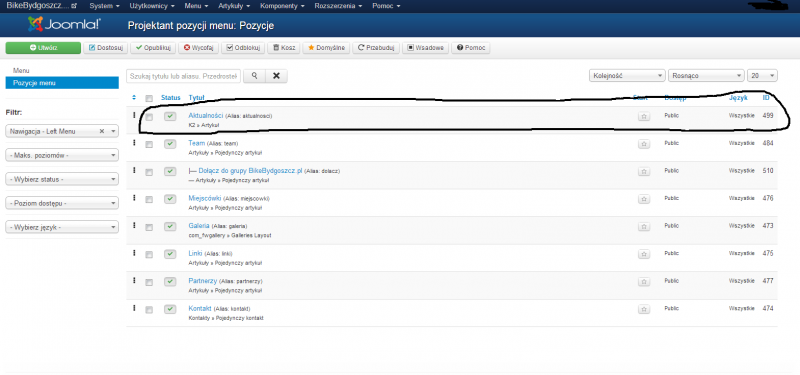Click the Opublikuj toolbar button
800x375 pixels.
click(x=153, y=47)
